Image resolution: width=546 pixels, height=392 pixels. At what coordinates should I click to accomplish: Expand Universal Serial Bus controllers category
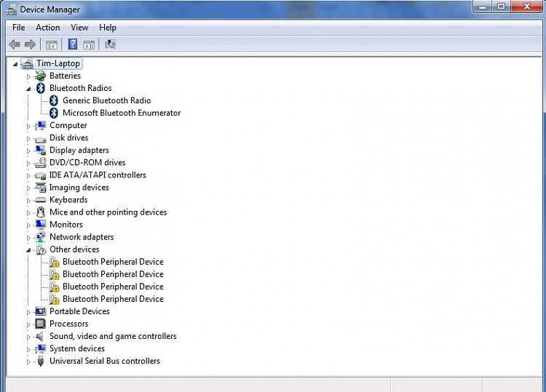pyautogui.click(x=28, y=361)
